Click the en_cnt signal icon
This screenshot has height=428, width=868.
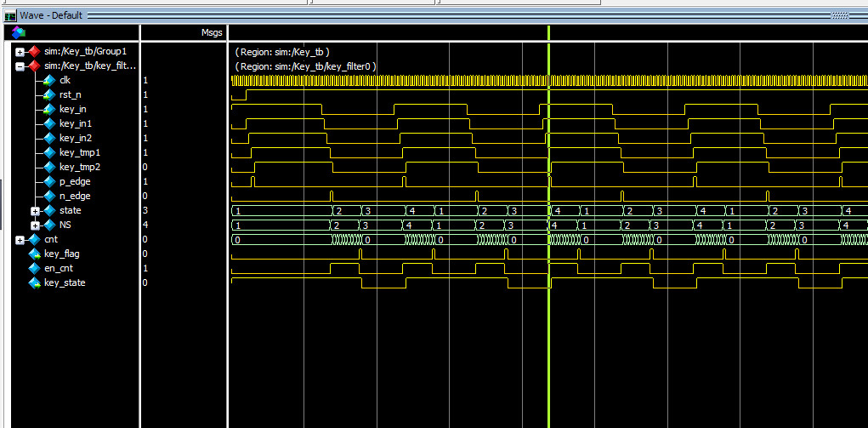[x=34, y=268]
